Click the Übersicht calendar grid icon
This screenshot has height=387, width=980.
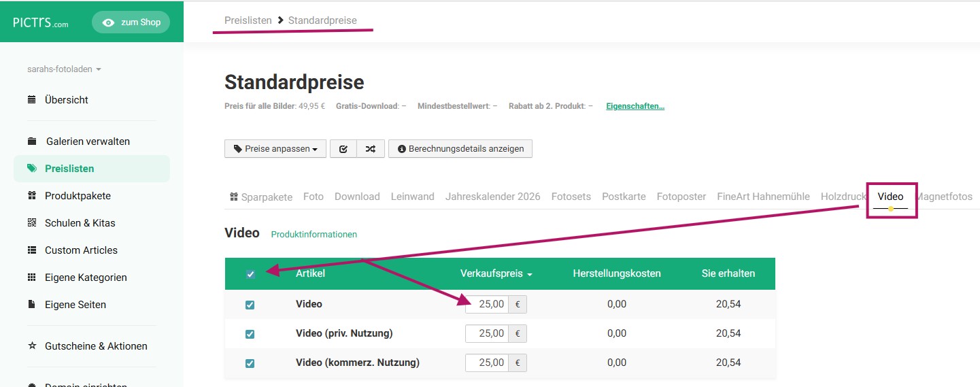(x=31, y=100)
